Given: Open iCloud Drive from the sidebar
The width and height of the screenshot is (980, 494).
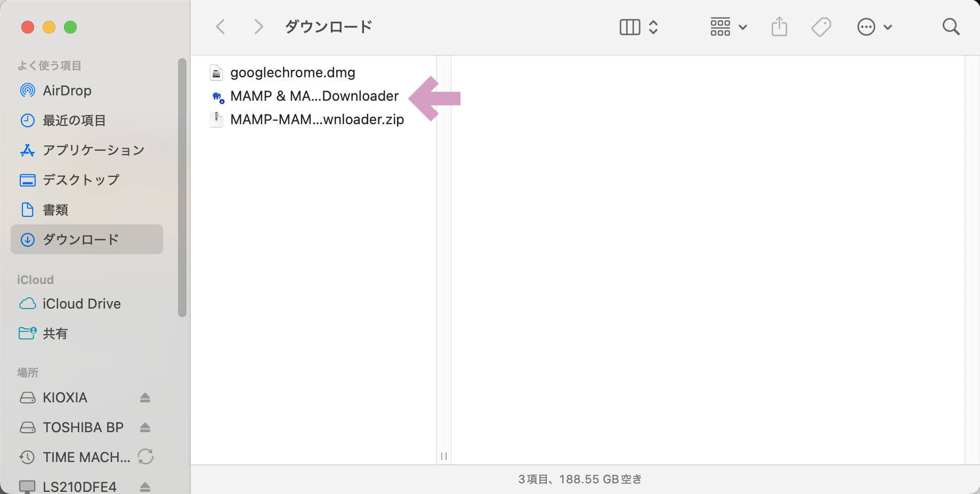Looking at the screenshot, I should (81, 304).
